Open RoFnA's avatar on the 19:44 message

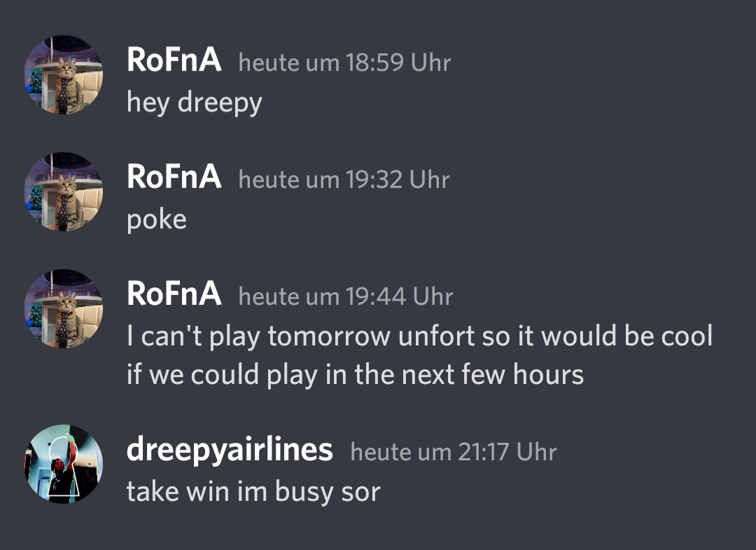pyautogui.click(x=64, y=309)
